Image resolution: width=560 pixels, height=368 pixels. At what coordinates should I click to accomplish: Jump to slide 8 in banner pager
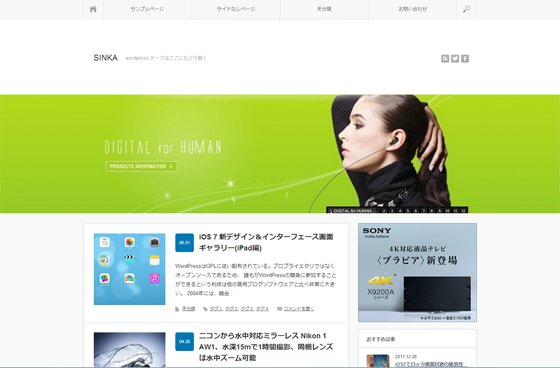[431, 210]
